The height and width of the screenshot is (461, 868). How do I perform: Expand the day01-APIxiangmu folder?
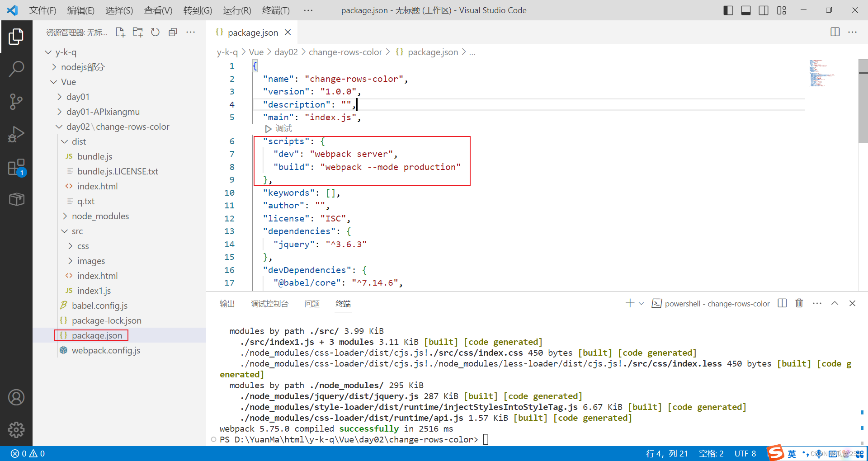[119, 112]
